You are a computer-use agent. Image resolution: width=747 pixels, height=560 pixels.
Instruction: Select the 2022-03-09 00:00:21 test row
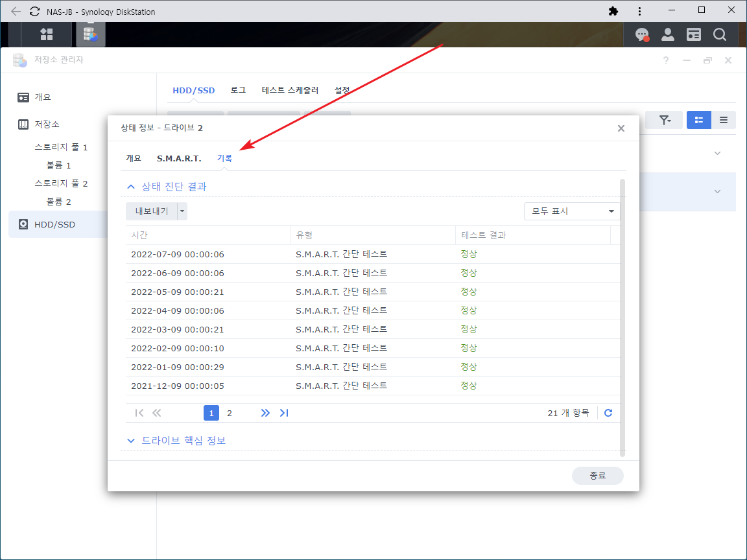(x=373, y=329)
